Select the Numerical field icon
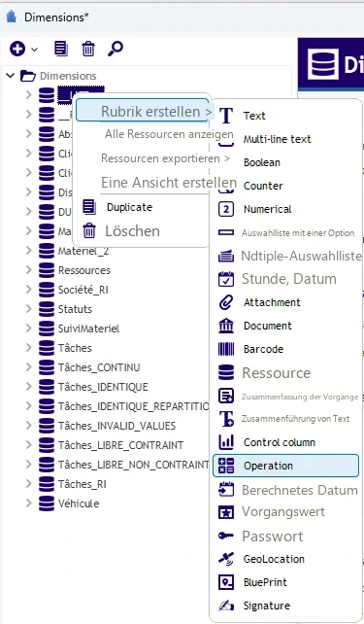 coord(226,209)
